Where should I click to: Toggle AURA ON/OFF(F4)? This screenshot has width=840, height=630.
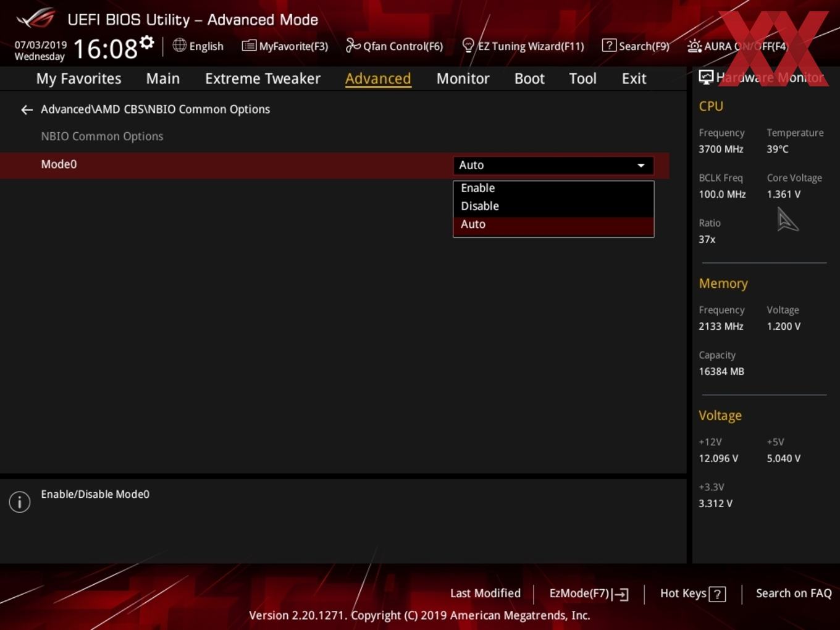(x=737, y=46)
